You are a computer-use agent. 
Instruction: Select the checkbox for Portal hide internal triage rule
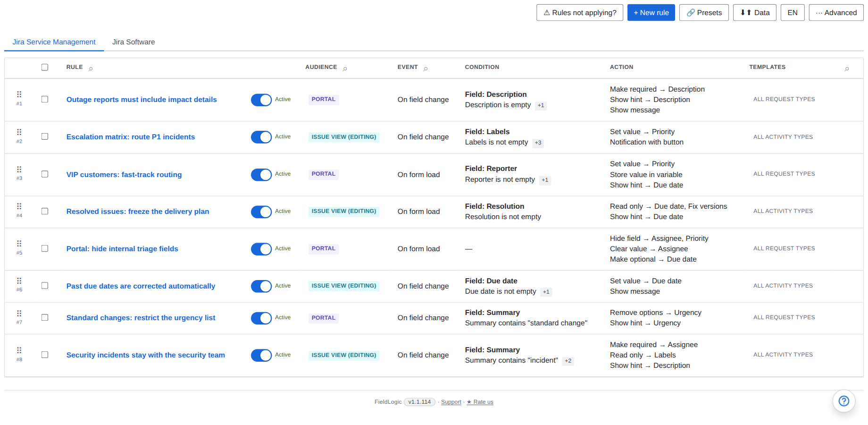[x=45, y=248]
